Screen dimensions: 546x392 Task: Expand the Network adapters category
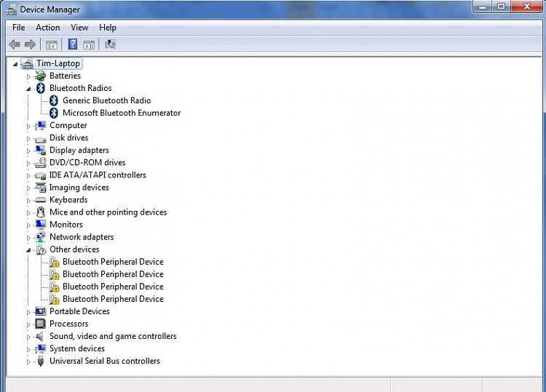[x=28, y=238]
